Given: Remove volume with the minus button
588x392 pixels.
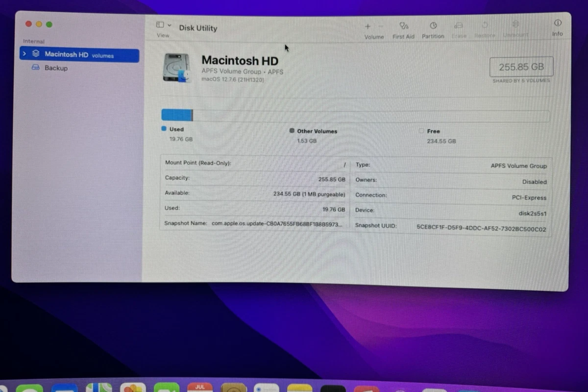Looking at the screenshot, I should tap(381, 26).
